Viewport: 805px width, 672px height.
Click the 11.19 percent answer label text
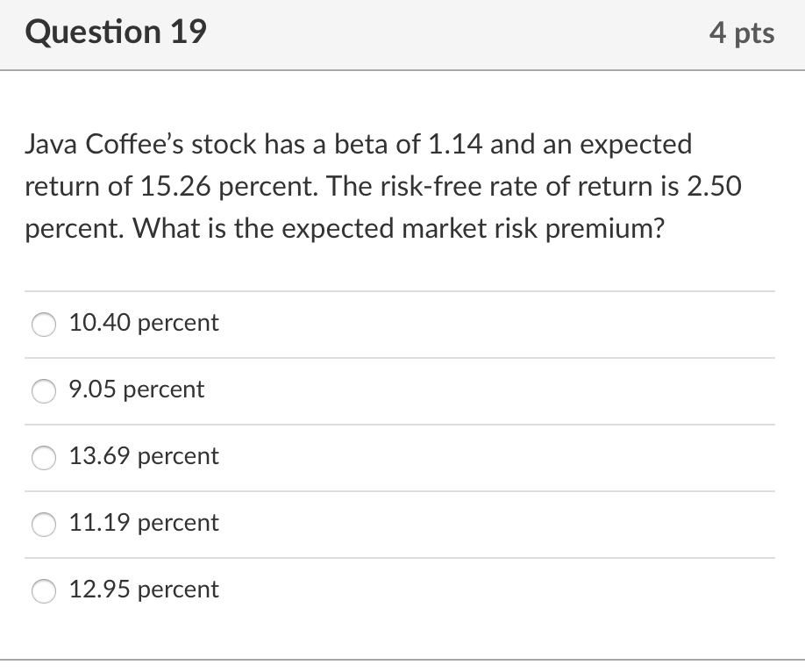144,523
